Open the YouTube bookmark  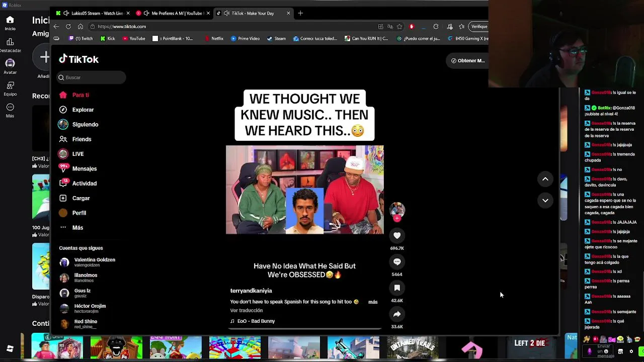[134, 38]
